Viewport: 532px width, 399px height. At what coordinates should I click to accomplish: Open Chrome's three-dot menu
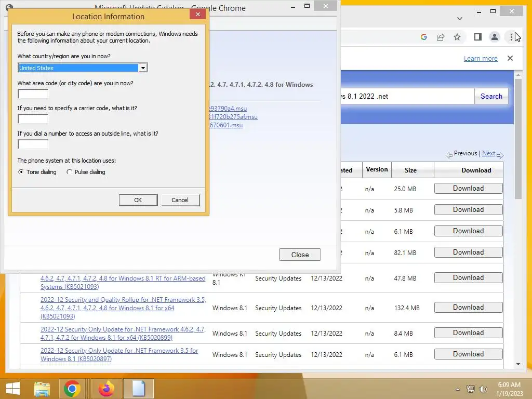tap(511, 37)
